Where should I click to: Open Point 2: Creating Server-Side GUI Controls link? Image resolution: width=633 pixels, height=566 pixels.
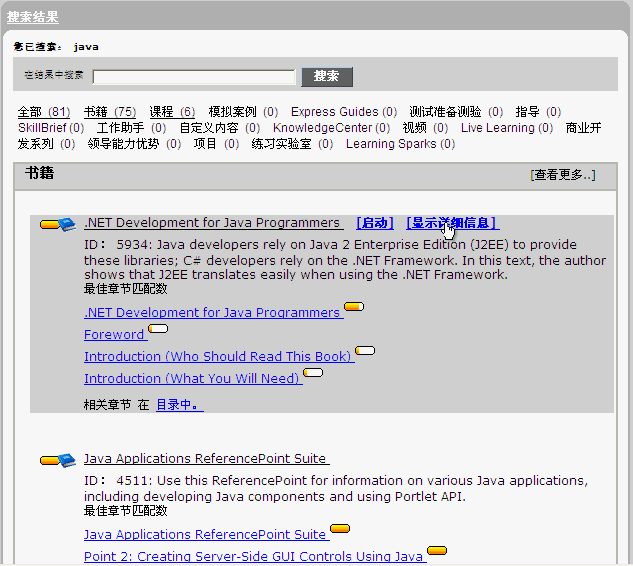255,557
